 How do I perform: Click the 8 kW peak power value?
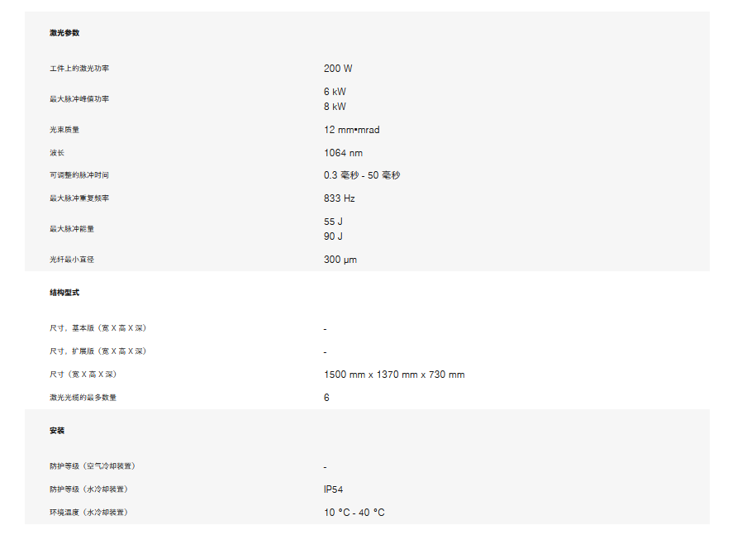335,106
